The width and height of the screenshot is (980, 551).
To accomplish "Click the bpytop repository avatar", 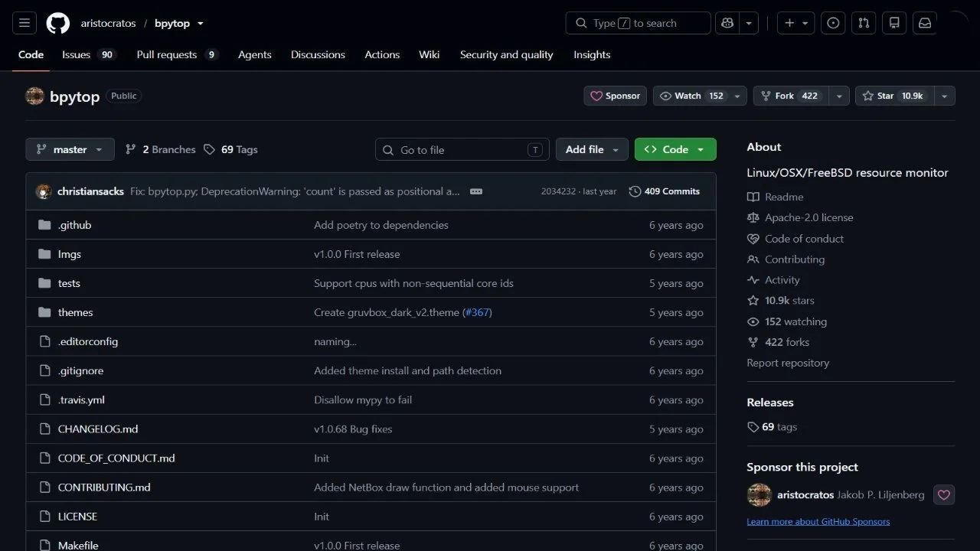I will [x=34, y=96].
